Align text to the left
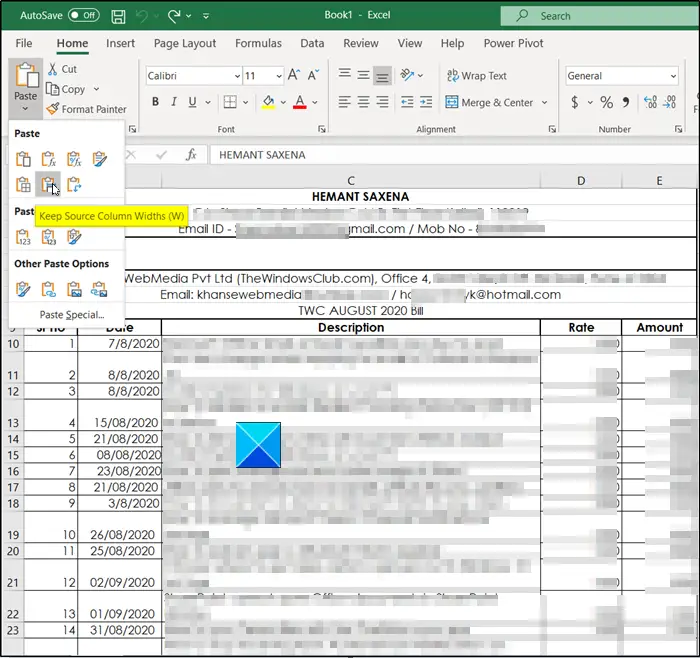700x658 pixels. 344,102
